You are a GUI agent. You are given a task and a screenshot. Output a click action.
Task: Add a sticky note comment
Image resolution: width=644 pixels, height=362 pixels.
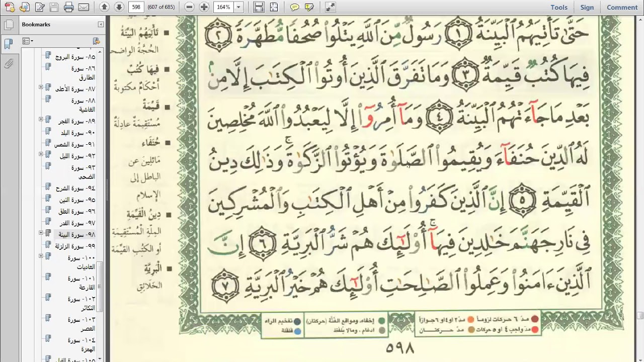pyautogui.click(x=295, y=7)
